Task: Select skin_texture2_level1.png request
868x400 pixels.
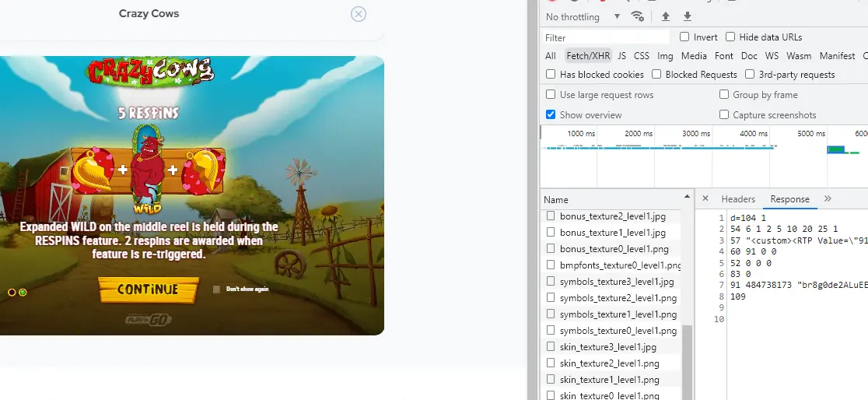Action: (611, 363)
